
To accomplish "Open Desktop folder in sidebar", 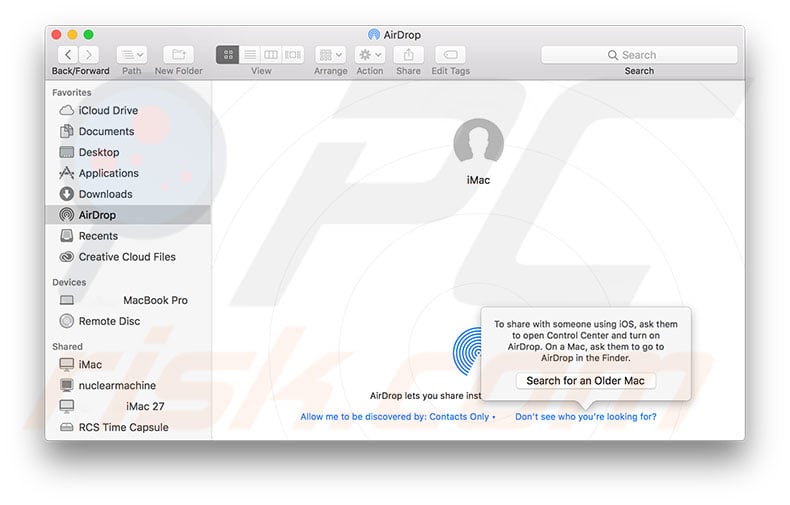I will pos(128,152).
